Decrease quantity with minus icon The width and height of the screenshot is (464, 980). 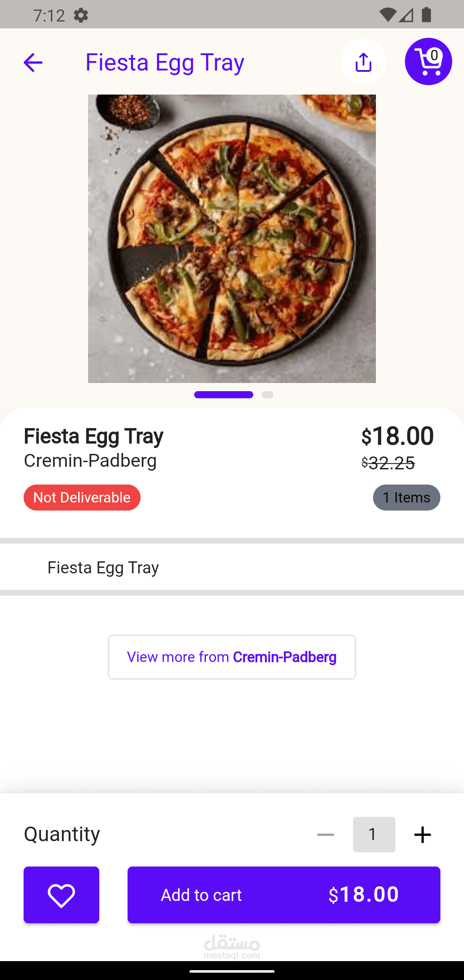tap(326, 835)
